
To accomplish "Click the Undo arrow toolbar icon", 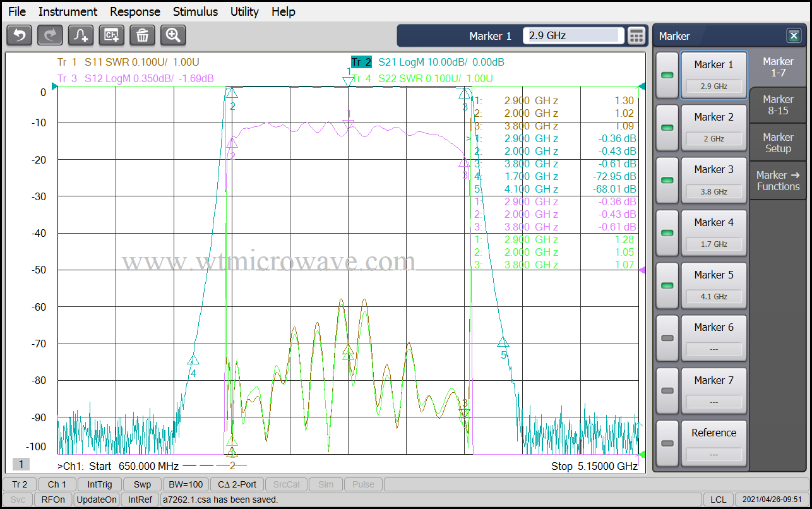I will coord(19,35).
